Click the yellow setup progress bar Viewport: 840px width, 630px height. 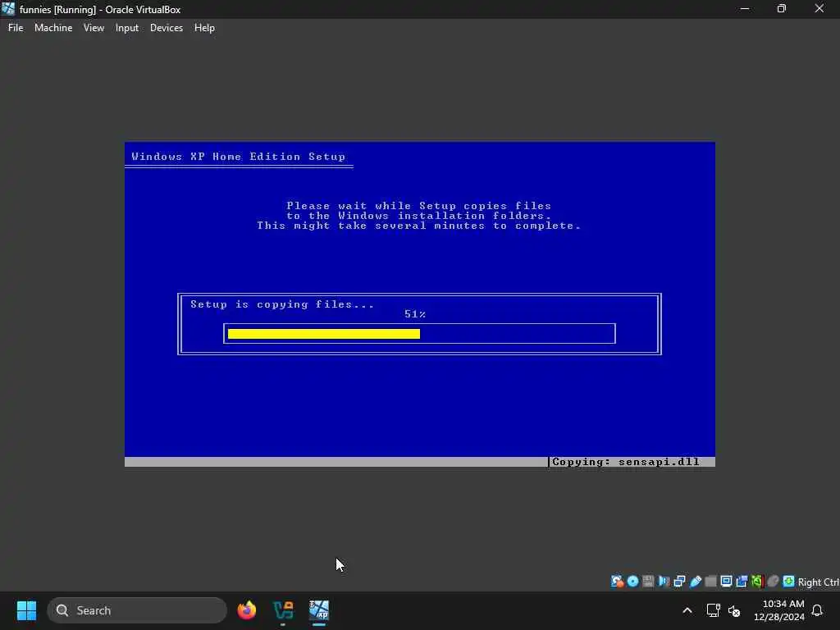pos(323,335)
